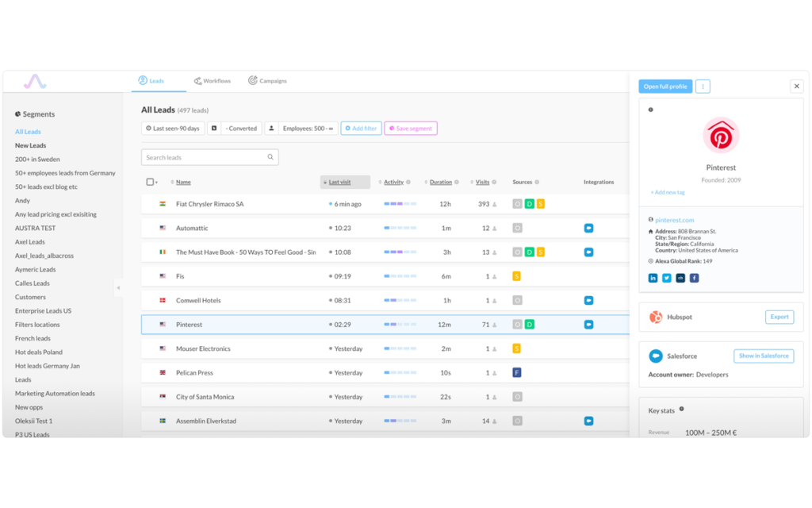The height and width of the screenshot is (508, 812).
Task: Open Pinterest's LinkedIn profile icon
Action: click(653, 279)
